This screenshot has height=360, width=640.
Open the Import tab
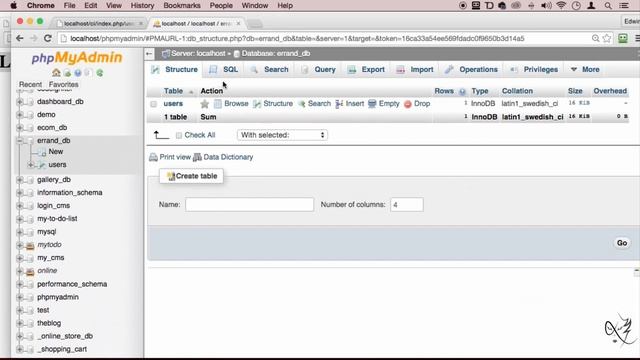click(415, 69)
